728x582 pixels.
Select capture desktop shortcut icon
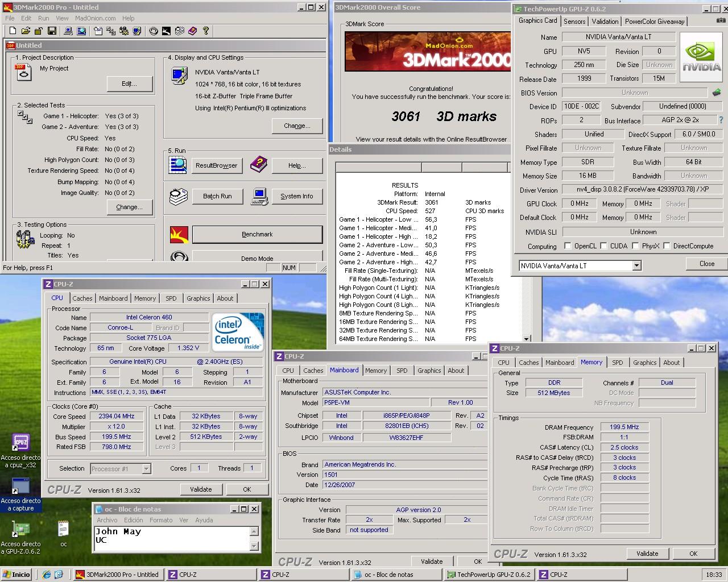[x=21, y=487]
